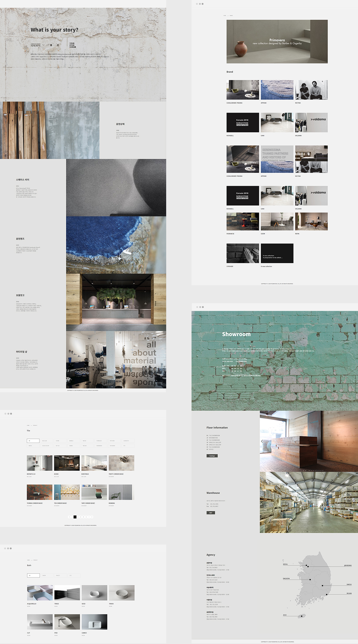Jump to first page in tile pagination
Image resolution: width=358 pixels, height=644 pixels.
pos(69,517)
